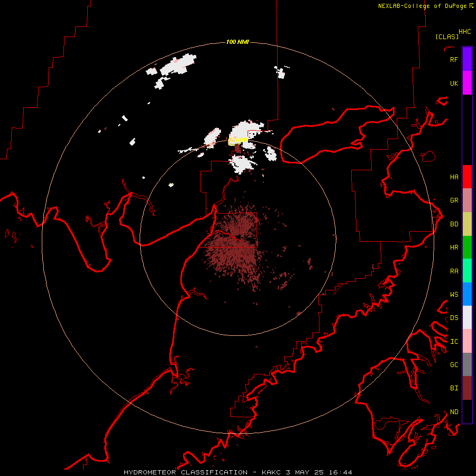Click the HYDROMETEOR CLASSIFICATION title text
This screenshot has height=476, width=476.
point(186,472)
